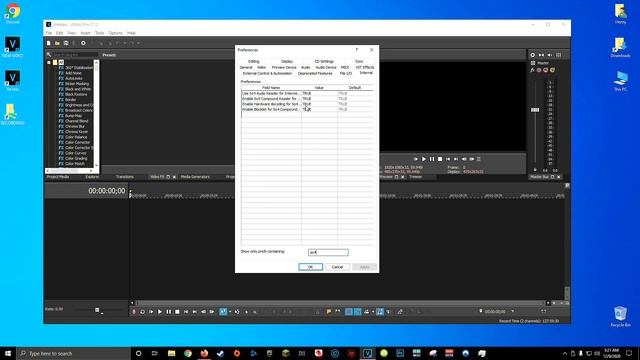Pause video in the preview window
This screenshot has height=360, width=640.
432,159
